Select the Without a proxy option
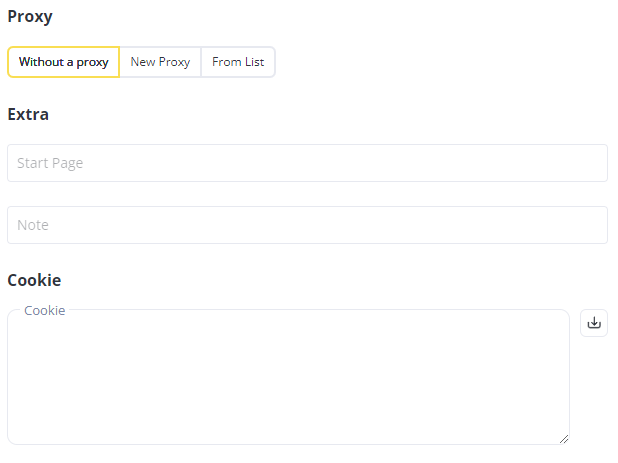The image size is (618, 463). pos(63,62)
